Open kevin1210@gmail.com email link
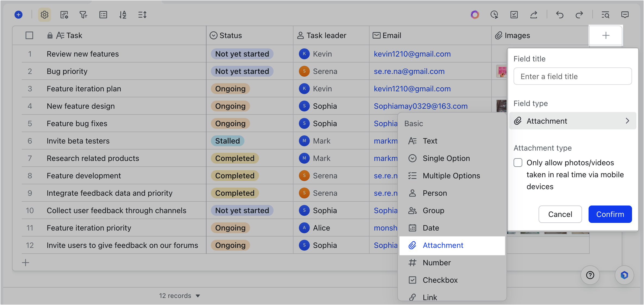This screenshot has width=644, height=305. (x=412, y=54)
